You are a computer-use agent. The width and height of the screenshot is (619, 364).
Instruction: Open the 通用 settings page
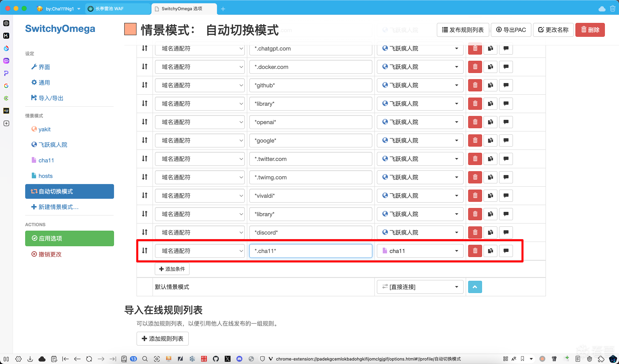(x=41, y=82)
